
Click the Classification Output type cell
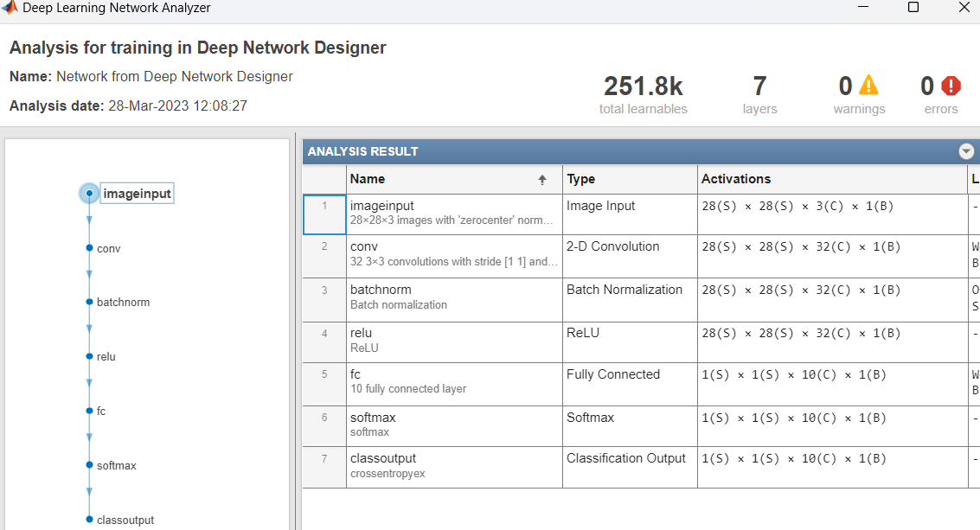[x=630, y=468]
